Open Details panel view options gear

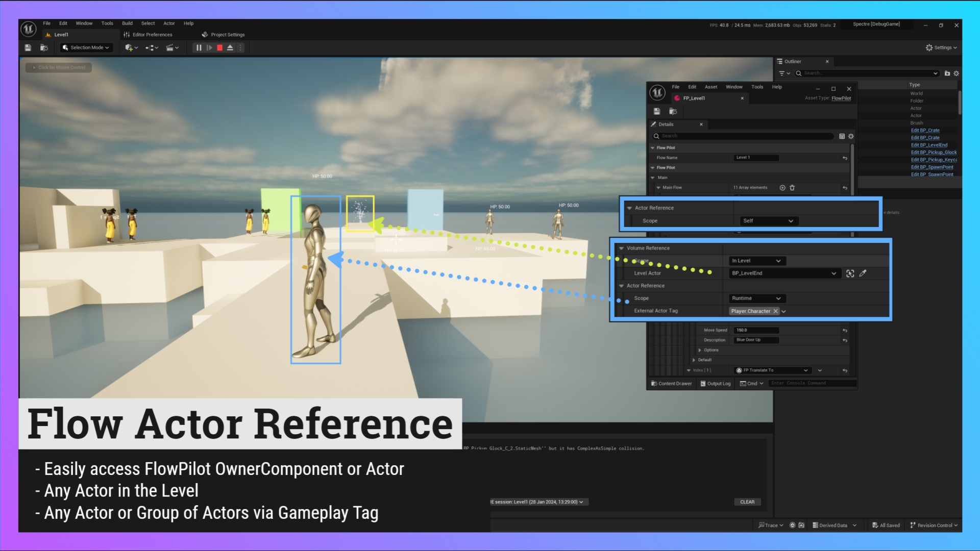point(851,136)
